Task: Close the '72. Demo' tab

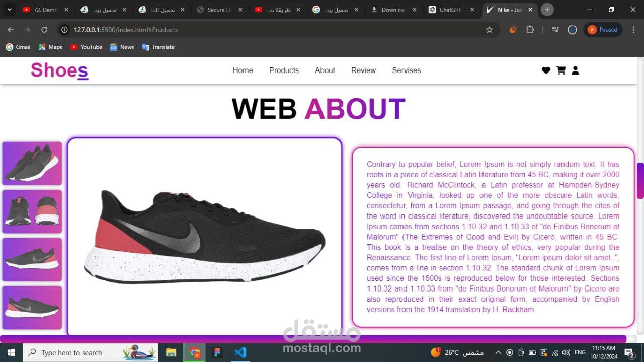Action: [x=66, y=10]
